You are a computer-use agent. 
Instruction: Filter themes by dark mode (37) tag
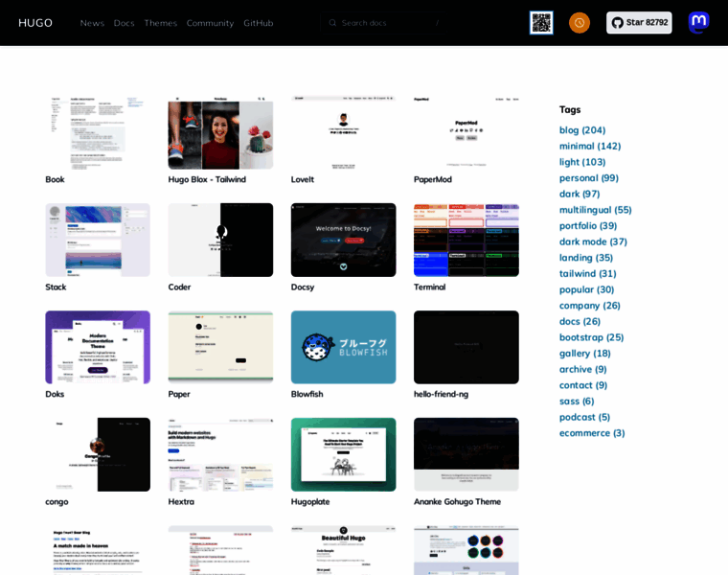(x=593, y=241)
